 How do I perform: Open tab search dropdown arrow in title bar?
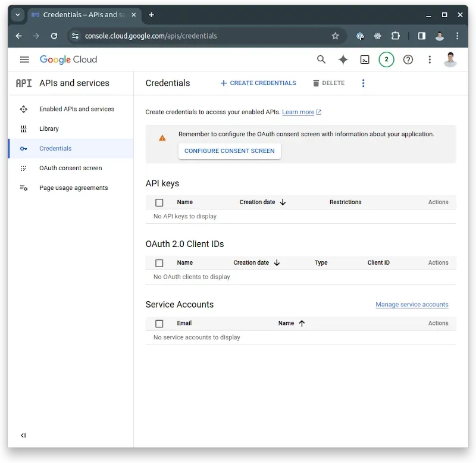click(18, 14)
